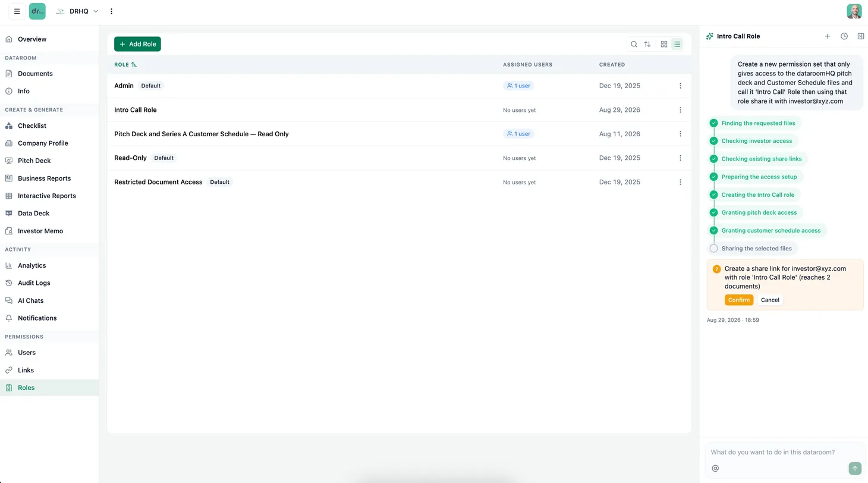Click the Links chain icon

click(x=9, y=370)
